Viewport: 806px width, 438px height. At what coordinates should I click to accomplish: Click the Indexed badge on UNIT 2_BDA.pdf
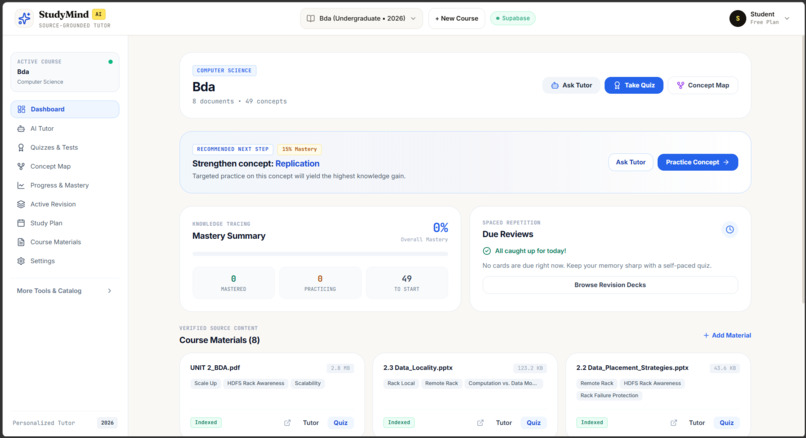(206, 423)
